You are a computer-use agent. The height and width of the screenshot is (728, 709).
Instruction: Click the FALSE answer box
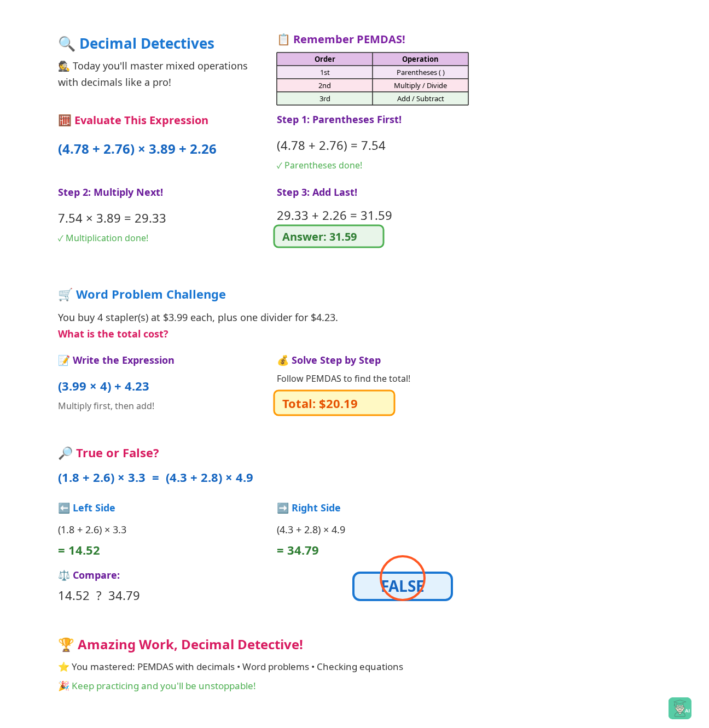tap(403, 586)
